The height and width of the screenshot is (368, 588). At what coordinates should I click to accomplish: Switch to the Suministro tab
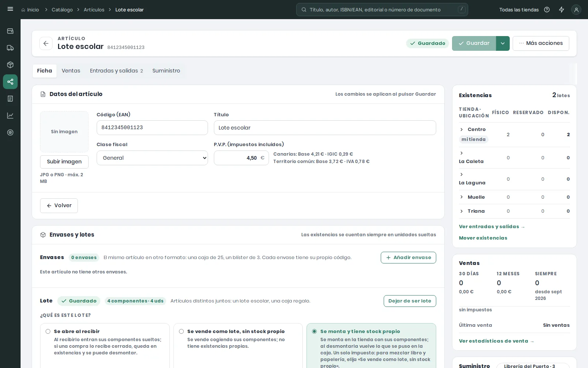tap(166, 71)
